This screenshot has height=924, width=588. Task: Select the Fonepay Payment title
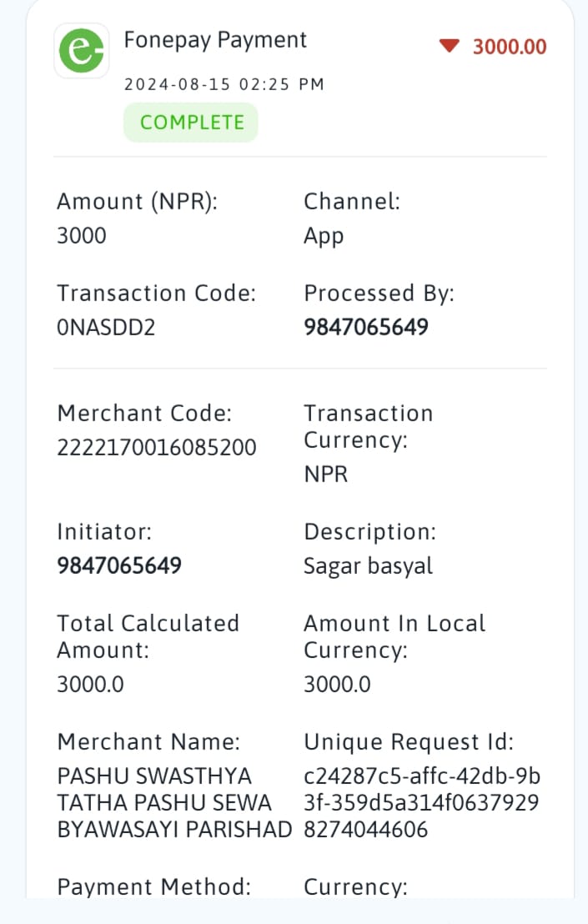point(215,40)
